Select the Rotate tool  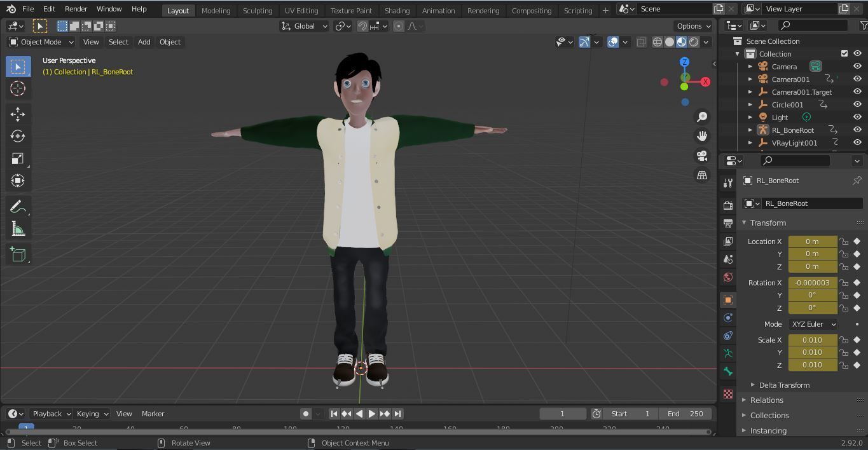[18, 136]
